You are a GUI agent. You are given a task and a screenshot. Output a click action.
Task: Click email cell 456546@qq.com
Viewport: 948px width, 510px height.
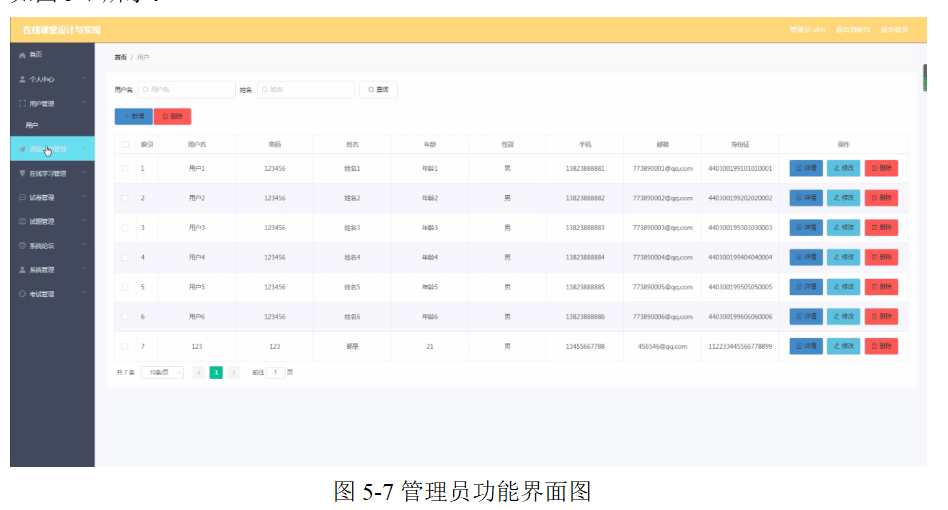pos(663,347)
